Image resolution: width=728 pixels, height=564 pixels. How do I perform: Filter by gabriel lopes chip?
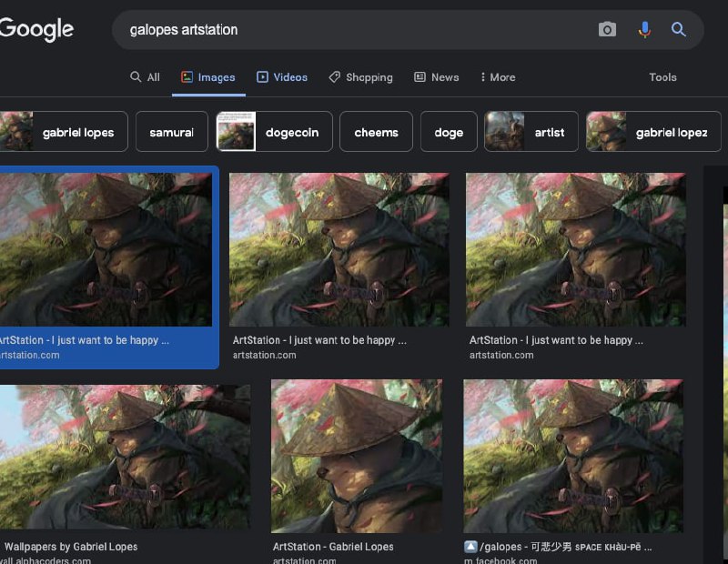point(63,131)
